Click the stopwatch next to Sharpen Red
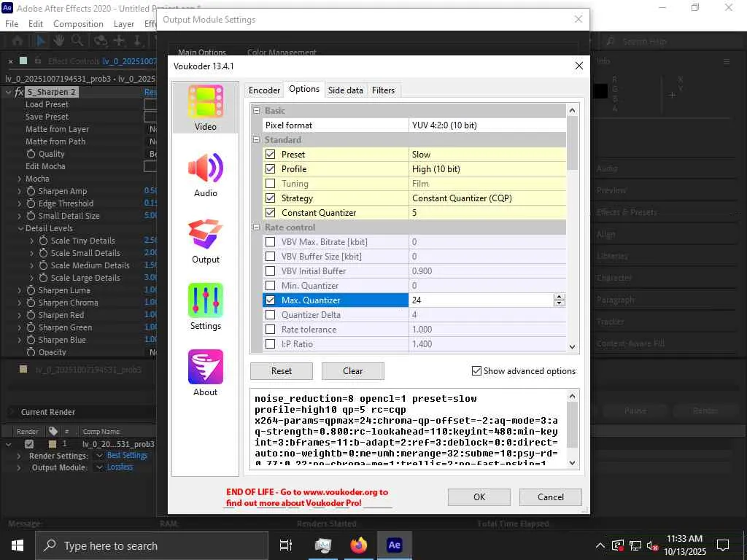The height and width of the screenshot is (560, 747). point(31,315)
